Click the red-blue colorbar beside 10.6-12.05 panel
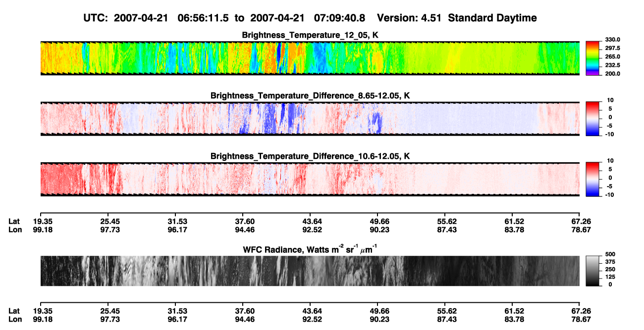The width and height of the screenshot is (644, 330). click(x=593, y=180)
